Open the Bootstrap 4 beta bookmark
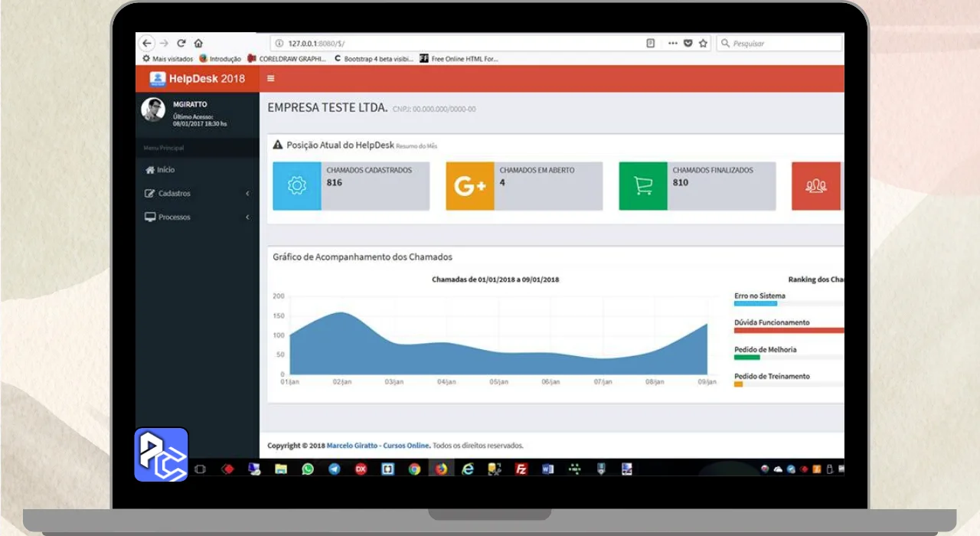 point(374,59)
